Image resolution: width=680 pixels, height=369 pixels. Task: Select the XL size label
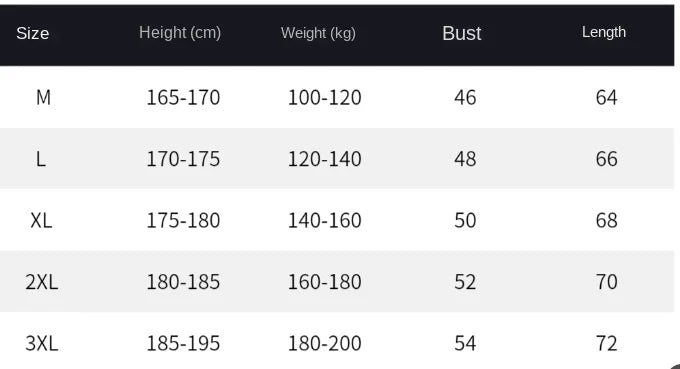coord(41,220)
